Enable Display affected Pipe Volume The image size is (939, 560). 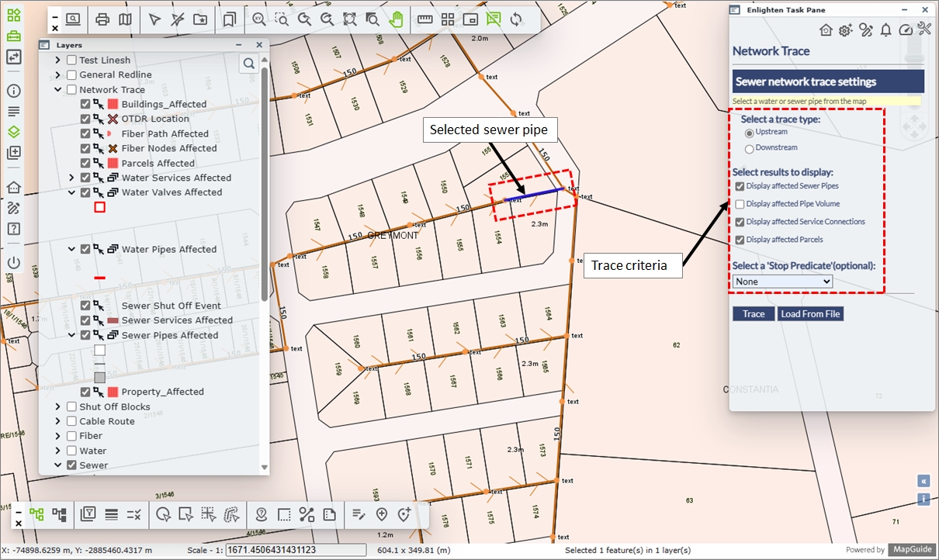coord(740,204)
